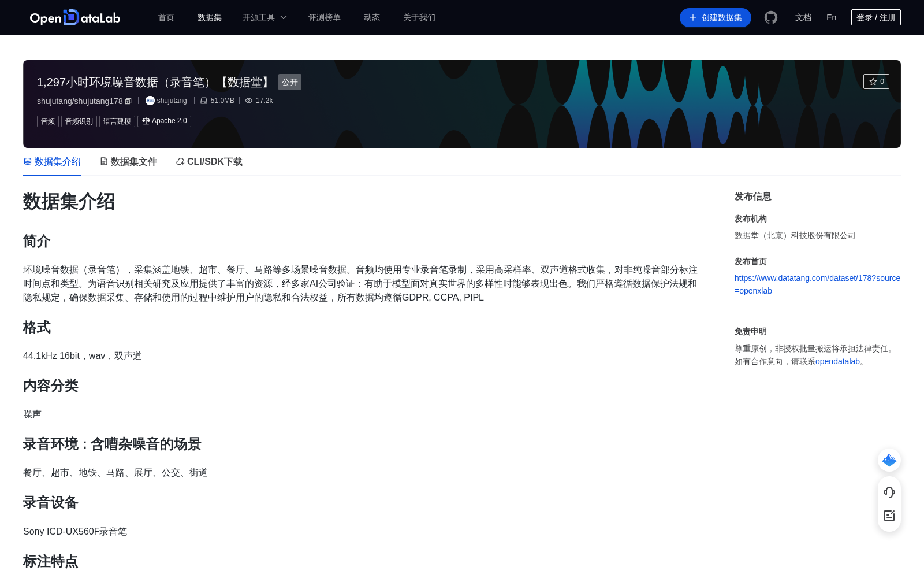Open the 文档 link
Image resolution: width=924 pixels, height=578 pixels.
pyautogui.click(x=803, y=17)
